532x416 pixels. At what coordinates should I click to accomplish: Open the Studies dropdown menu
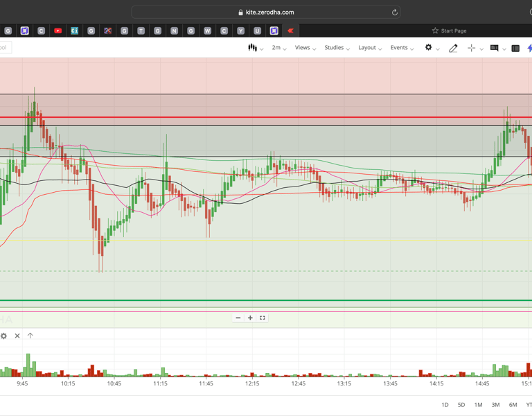pyautogui.click(x=337, y=48)
